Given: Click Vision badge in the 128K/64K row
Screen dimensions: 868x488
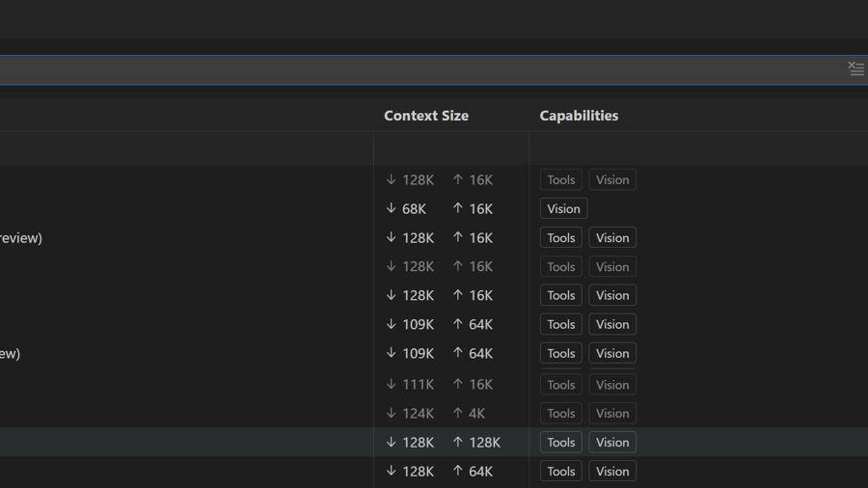Looking at the screenshot, I should click(x=612, y=472).
